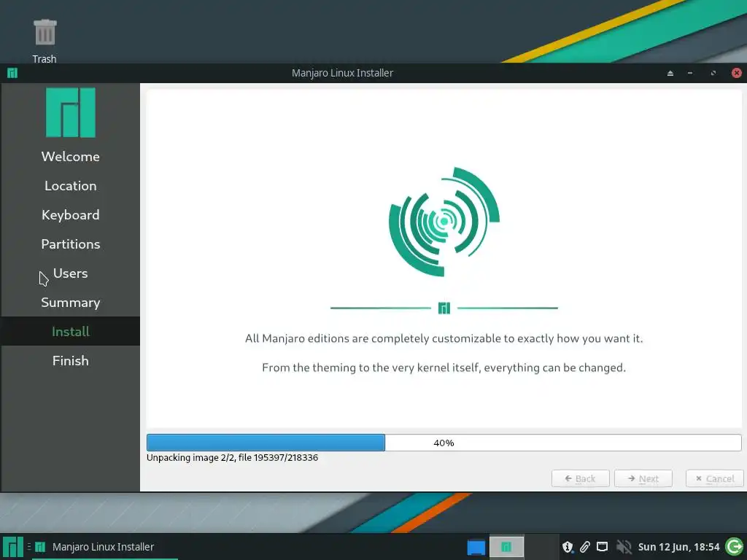
Task: Click the 'Manjaro Linux Installer' title bar text
Action: tap(343, 73)
